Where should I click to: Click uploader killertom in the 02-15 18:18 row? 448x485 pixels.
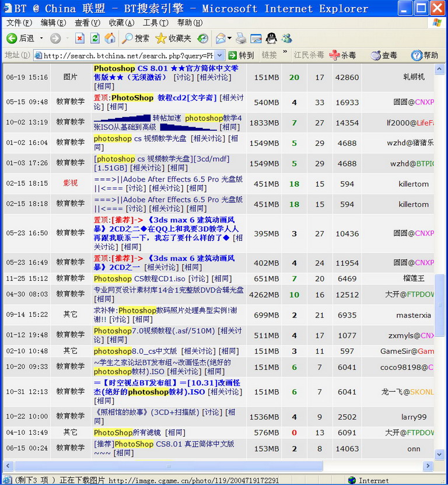point(414,204)
